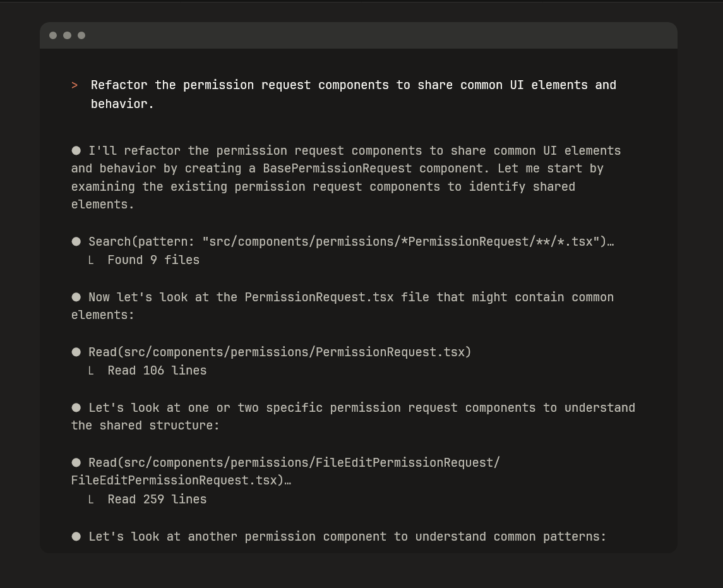
Task: Click the bullet next to the Search command
Action: 76,241
